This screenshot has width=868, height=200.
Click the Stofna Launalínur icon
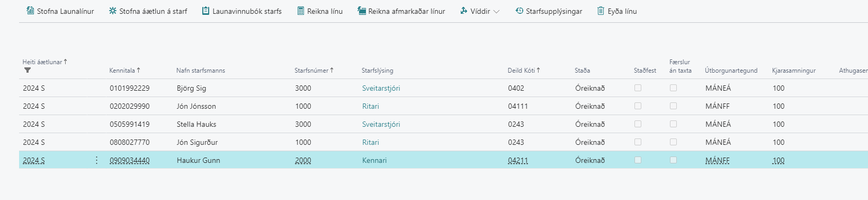[x=30, y=11]
